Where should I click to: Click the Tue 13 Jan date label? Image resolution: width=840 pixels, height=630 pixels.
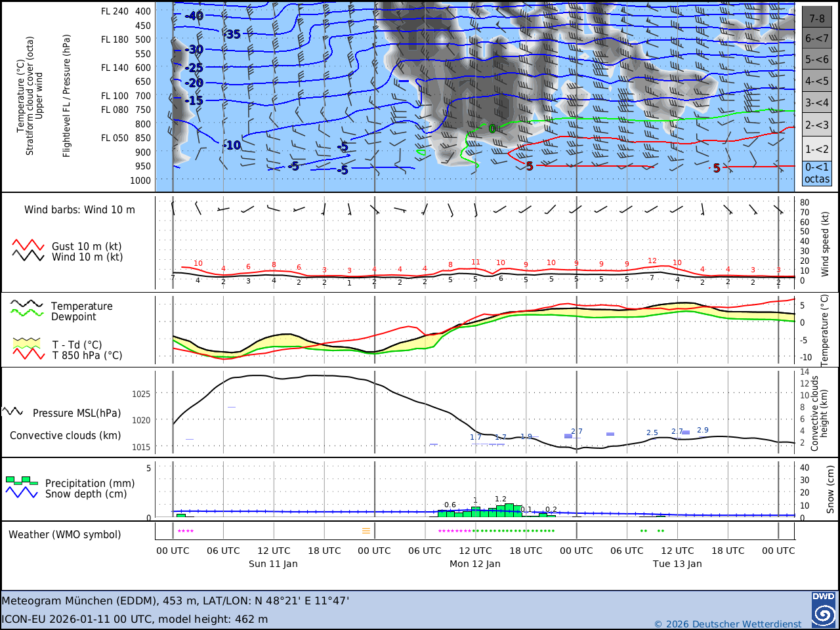pos(677,564)
